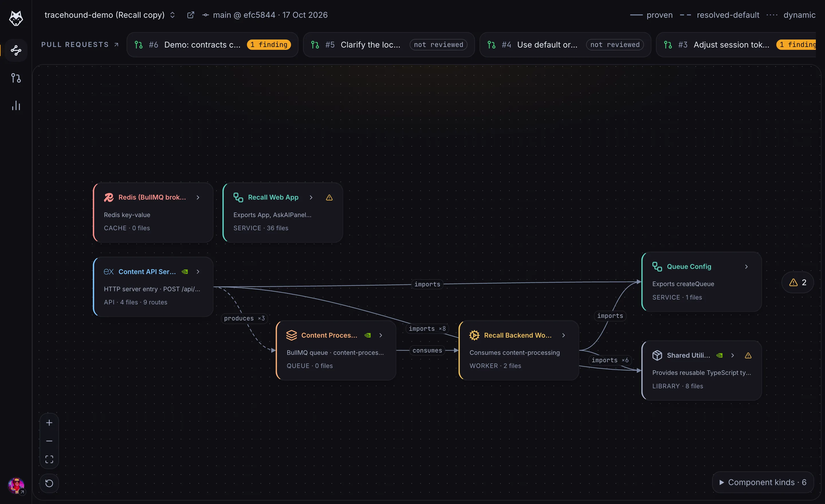Open the pull requests sidebar icon

pos(16,78)
